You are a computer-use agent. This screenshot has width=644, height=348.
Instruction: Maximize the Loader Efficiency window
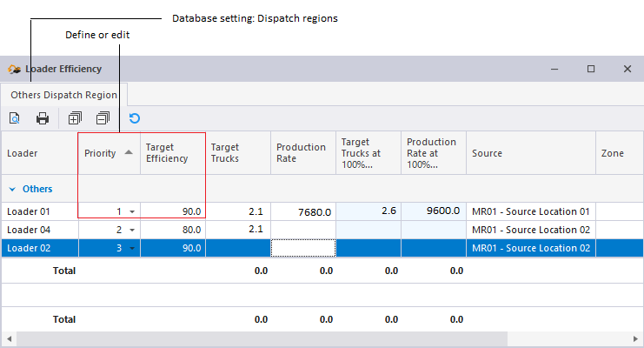pos(591,69)
